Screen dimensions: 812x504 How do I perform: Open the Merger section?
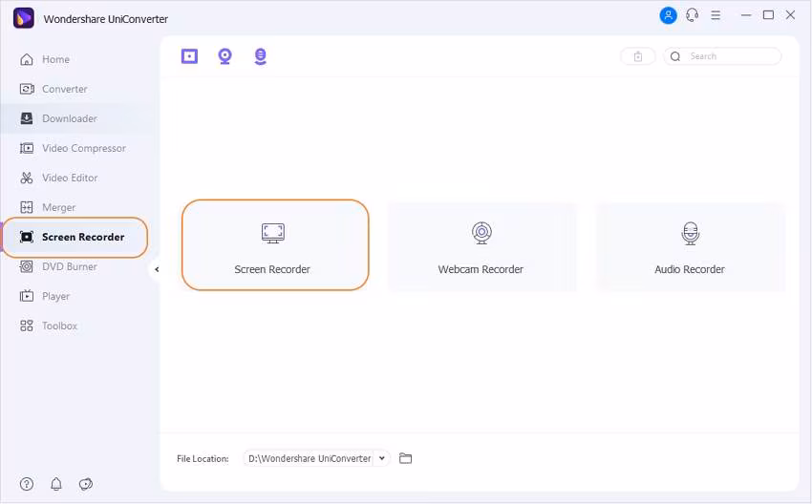tap(47, 207)
